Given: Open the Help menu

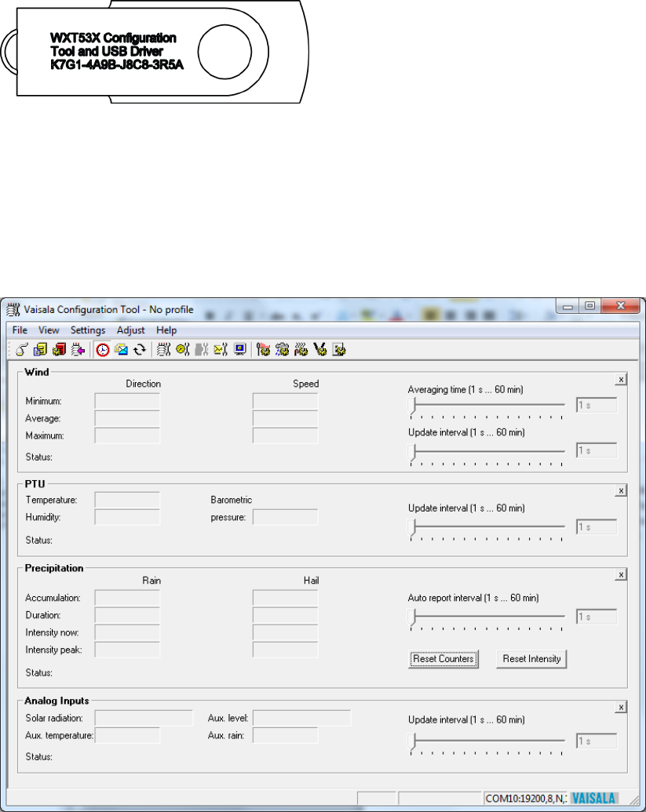Looking at the screenshot, I should (x=166, y=330).
